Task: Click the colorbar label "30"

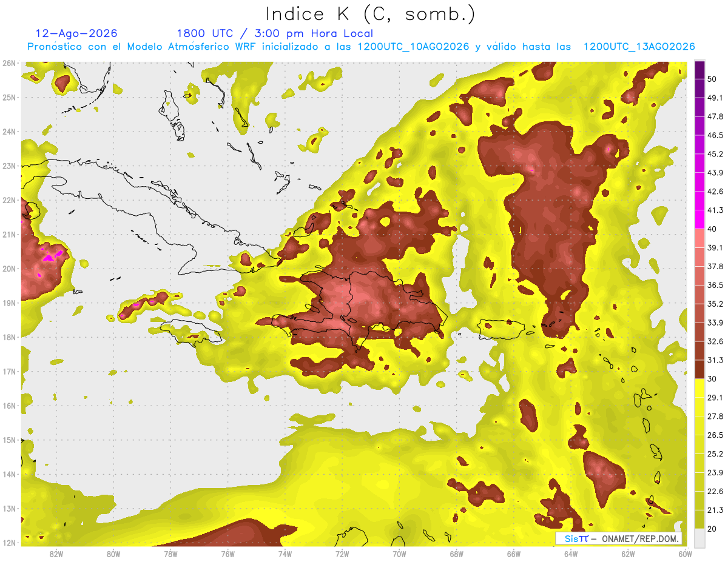Action: (x=712, y=378)
